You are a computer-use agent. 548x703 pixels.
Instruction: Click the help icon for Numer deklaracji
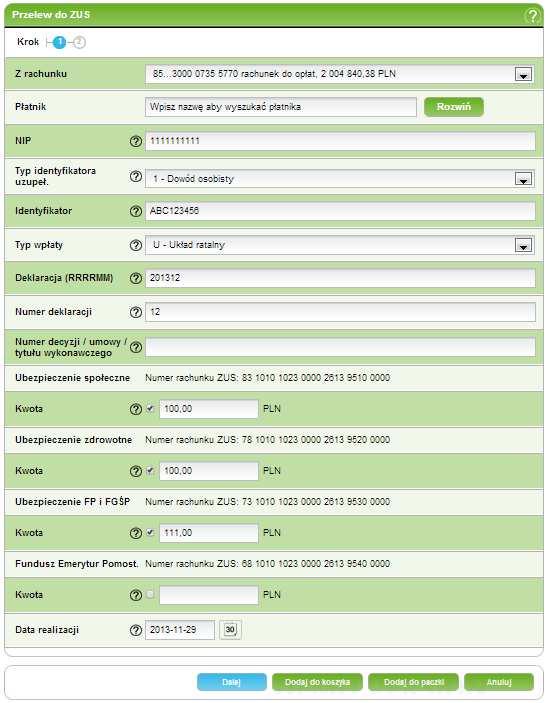(x=135, y=312)
